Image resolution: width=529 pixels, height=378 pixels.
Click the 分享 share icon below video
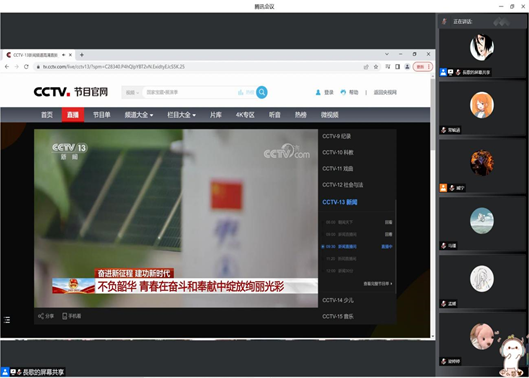click(41, 316)
